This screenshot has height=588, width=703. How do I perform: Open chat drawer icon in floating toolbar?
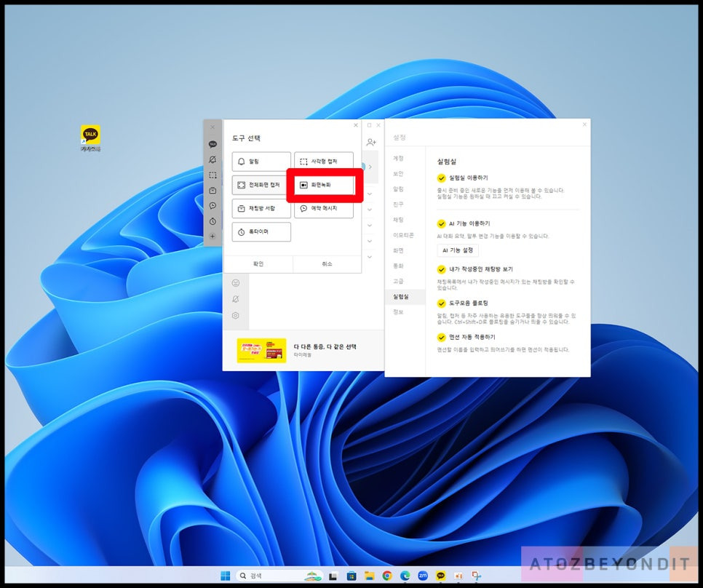(213, 191)
